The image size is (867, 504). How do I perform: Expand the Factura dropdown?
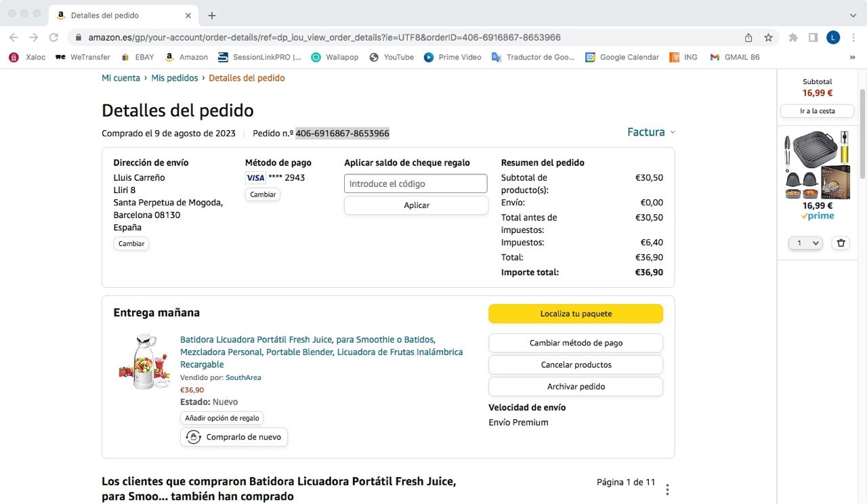(x=651, y=132)
